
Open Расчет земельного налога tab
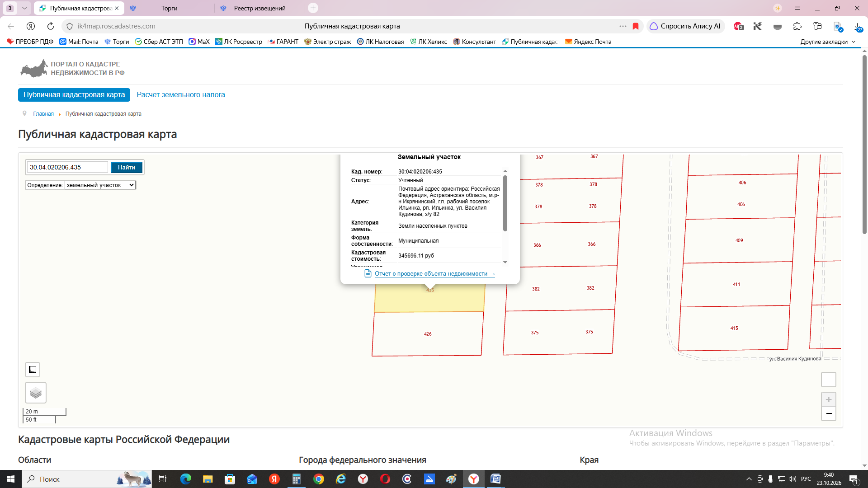181,95
